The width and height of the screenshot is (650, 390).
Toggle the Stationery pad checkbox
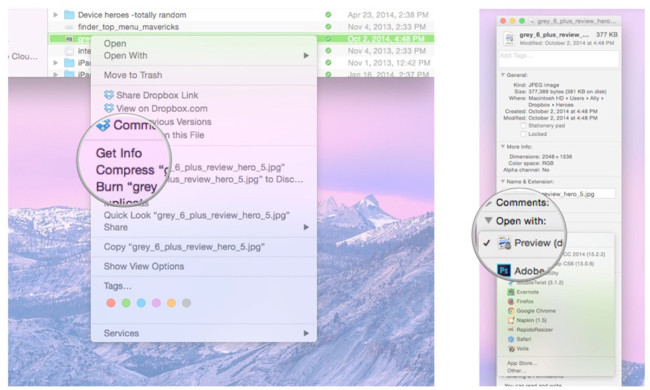523,125
